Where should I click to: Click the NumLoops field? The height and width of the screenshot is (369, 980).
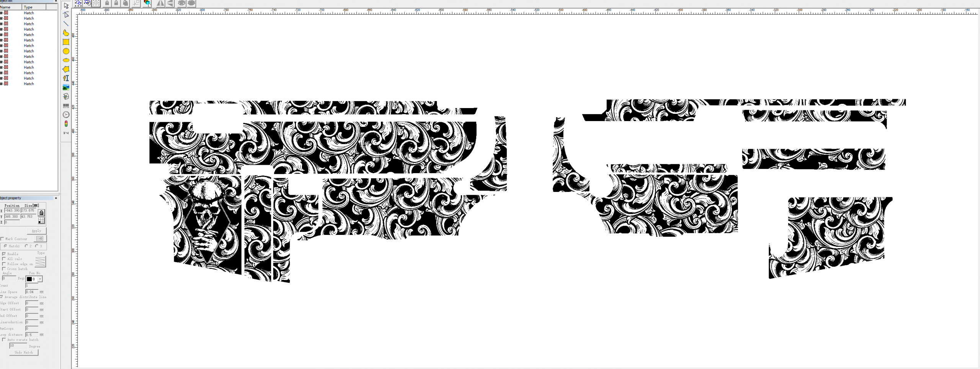pos(31,328)
